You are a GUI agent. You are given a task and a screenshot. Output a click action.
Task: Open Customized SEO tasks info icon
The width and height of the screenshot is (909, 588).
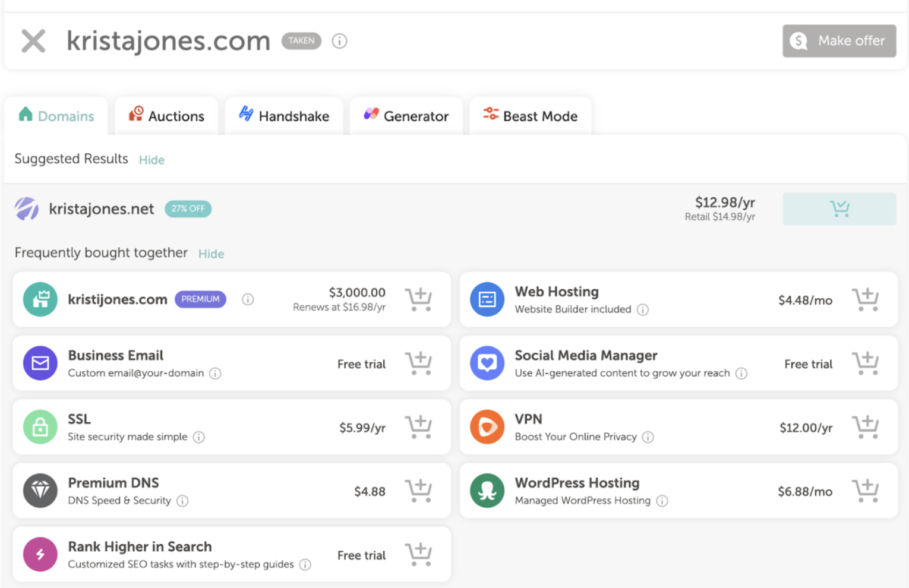point(305,564)
